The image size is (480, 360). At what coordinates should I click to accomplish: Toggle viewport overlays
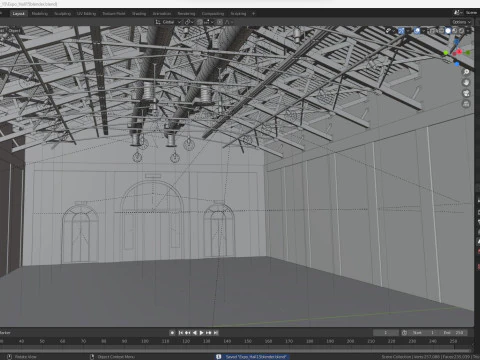coord(417,31)
